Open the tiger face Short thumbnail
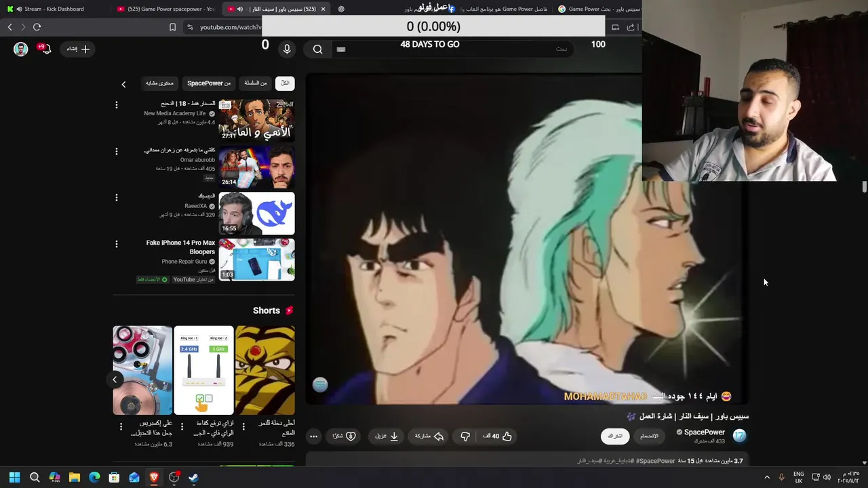Image resolution: width=868 pixels, height=488 pixels. pyautogui.click(x=264, y=370)
